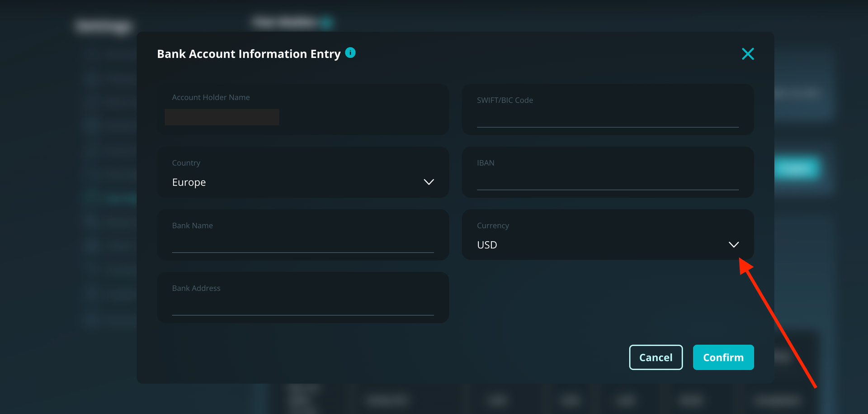
Task: Focus the IBAN input line
Action: pyautogui.click(x=607, y=182)
